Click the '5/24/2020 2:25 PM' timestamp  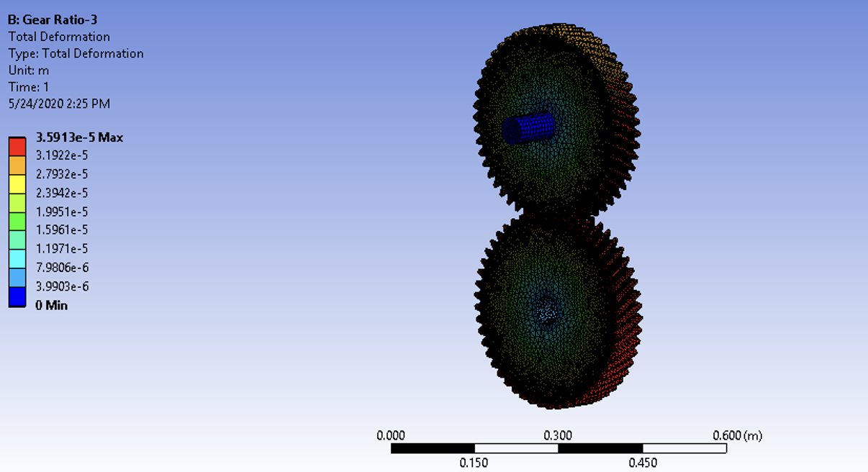pos(59,104)
